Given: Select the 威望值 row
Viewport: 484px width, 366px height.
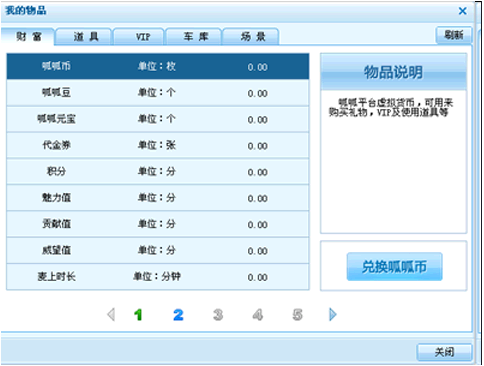Looking at the screenshot, I should pos(158,250).
